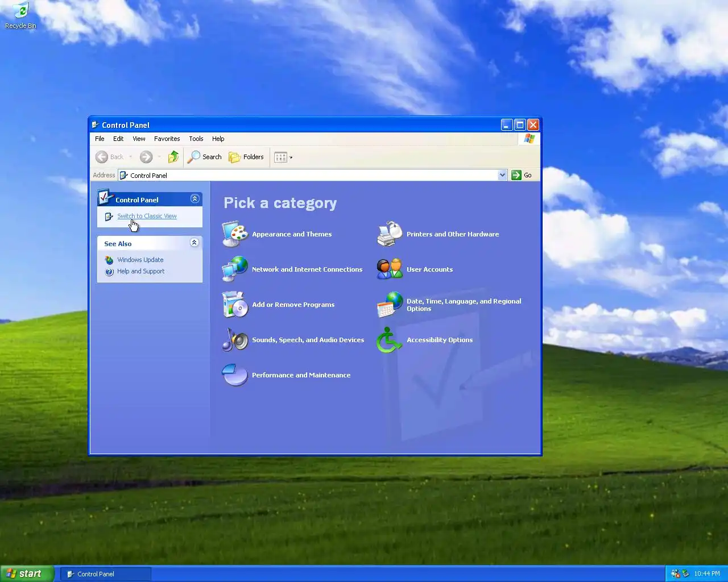728x582 pixels.
Task: Click the Control Panel taskbar button
Action: click(x=106, y=574)
